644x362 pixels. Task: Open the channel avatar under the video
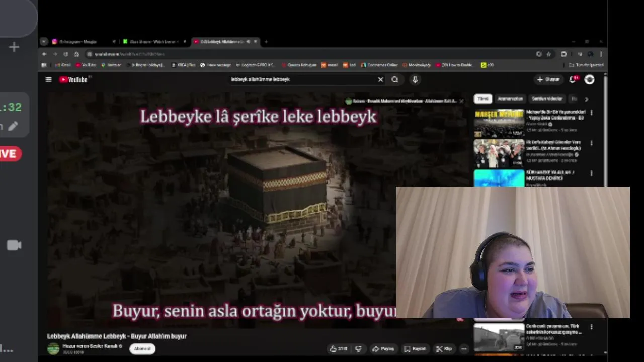[x=53, y=348]
